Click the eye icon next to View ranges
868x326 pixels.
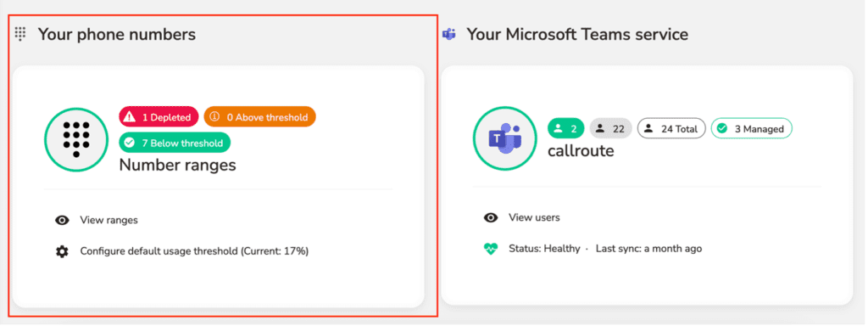coord(62,220)
